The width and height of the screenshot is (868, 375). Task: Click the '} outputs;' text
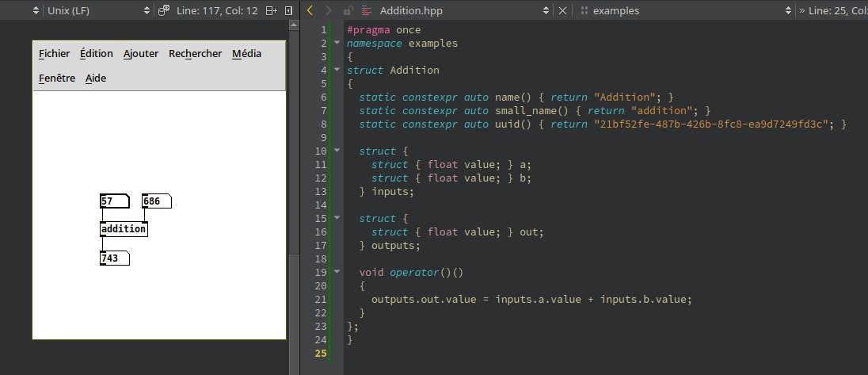point(390,245)
